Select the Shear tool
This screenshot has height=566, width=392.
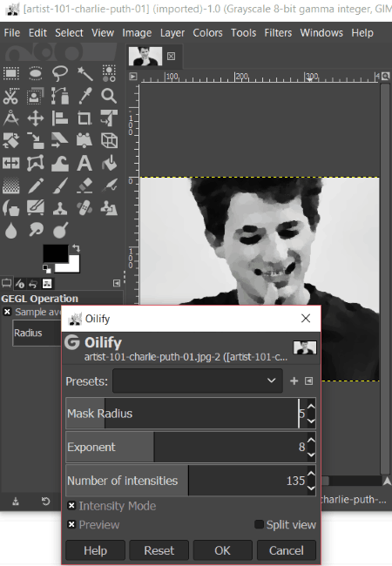(x=60, y=141)
